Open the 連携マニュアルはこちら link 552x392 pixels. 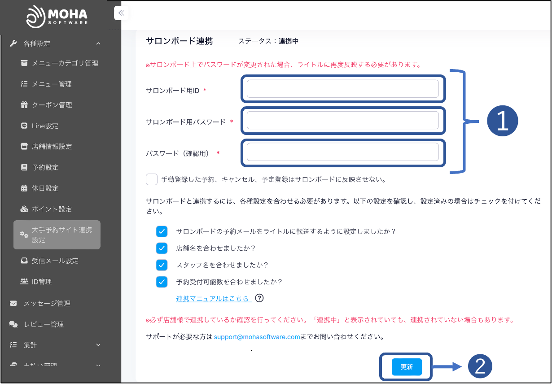213,299
